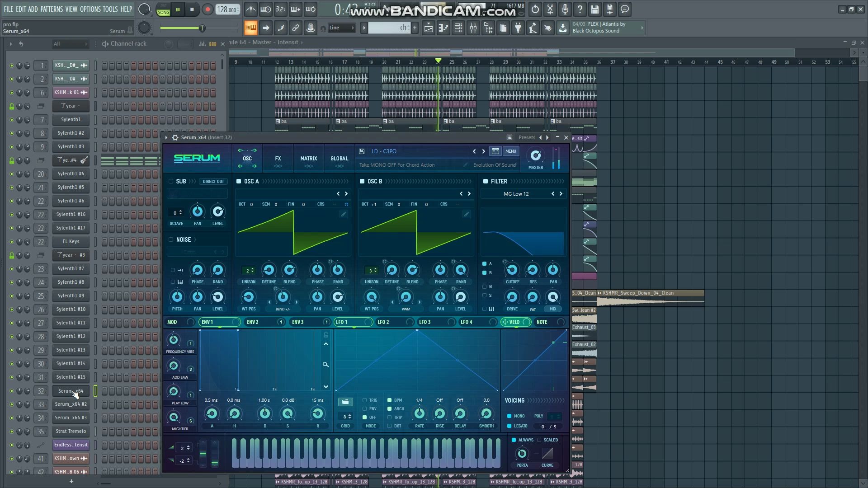
Task: Click the DIRECT OUT button
Action: [213, 182]
